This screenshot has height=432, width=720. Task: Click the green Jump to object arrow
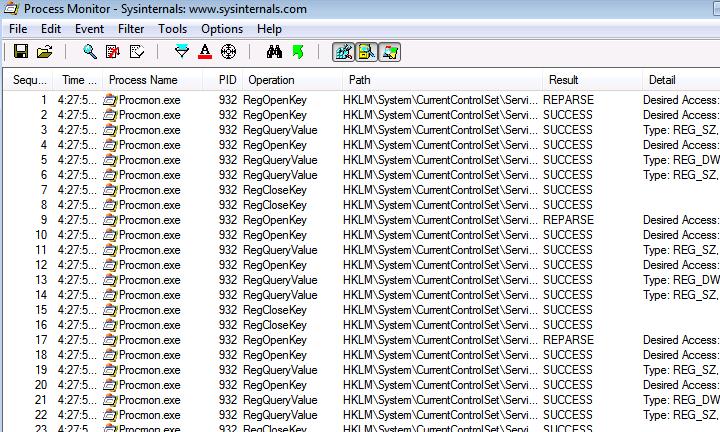[x=298, y=51]
